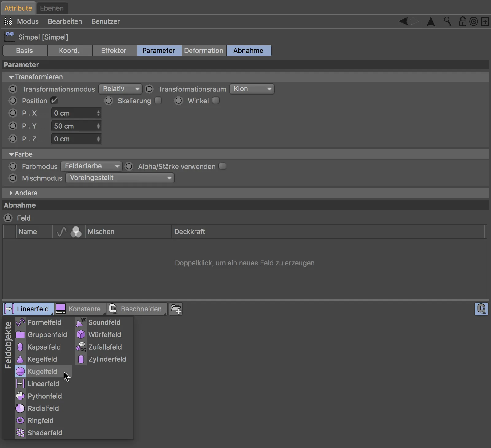Image resolution: width=491 pixels, height=448 pixels.
Task: Click the clamp icon at list right
Action: pos(481,309)
